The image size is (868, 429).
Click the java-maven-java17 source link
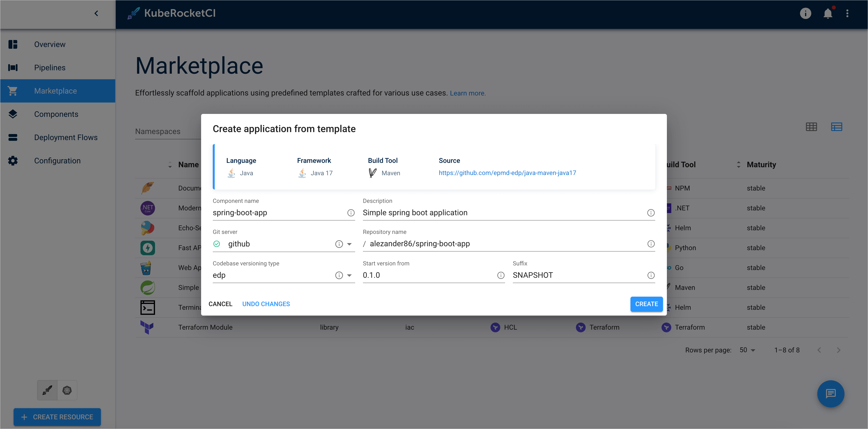pyautogui.click(x=507, y=172)
